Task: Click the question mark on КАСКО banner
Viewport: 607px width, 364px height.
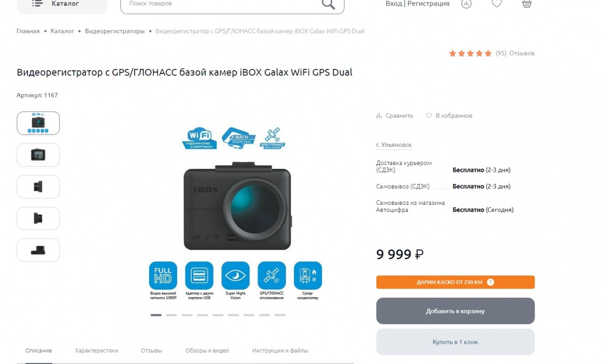Action: (x=490, y=282)
